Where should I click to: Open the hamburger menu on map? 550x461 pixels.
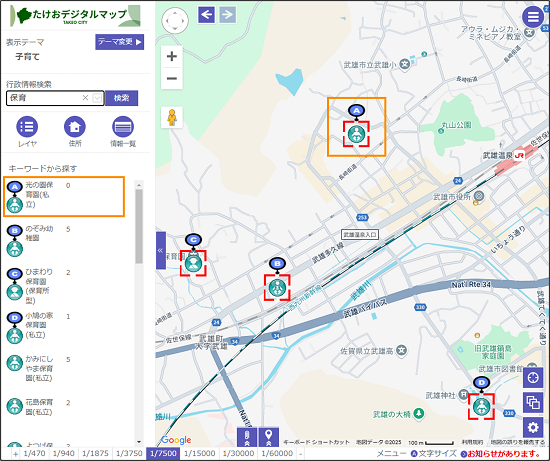pyautogui.click(x=533, y=16)
